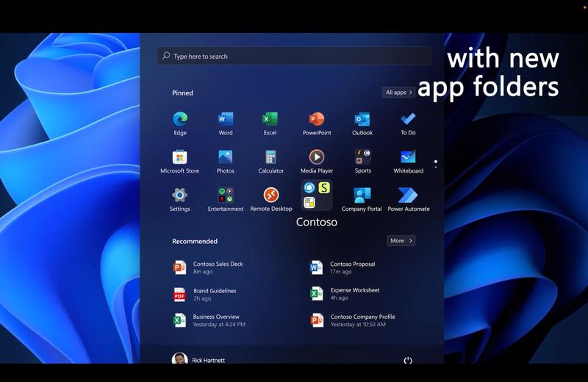Open the Business Overview Excel file

[x=209, y=320]
